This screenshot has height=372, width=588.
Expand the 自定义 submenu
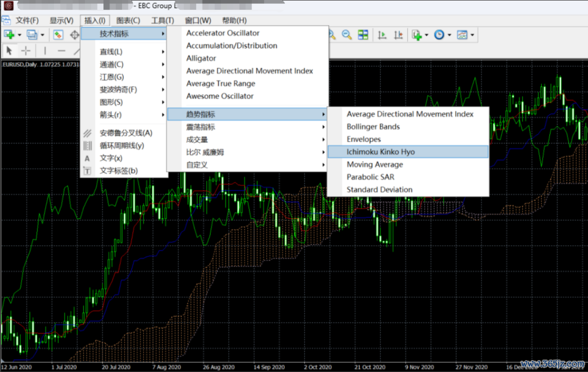pos(248,165)
